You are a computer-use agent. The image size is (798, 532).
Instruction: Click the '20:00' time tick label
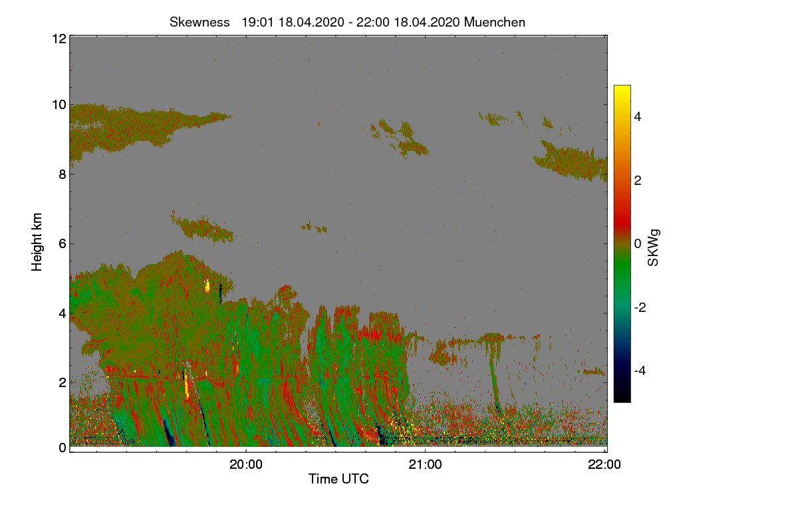[246, 465]
